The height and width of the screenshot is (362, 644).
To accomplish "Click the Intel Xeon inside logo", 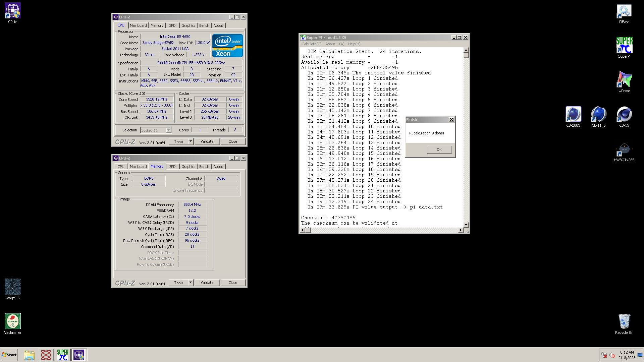I will (x=227, y=46).
